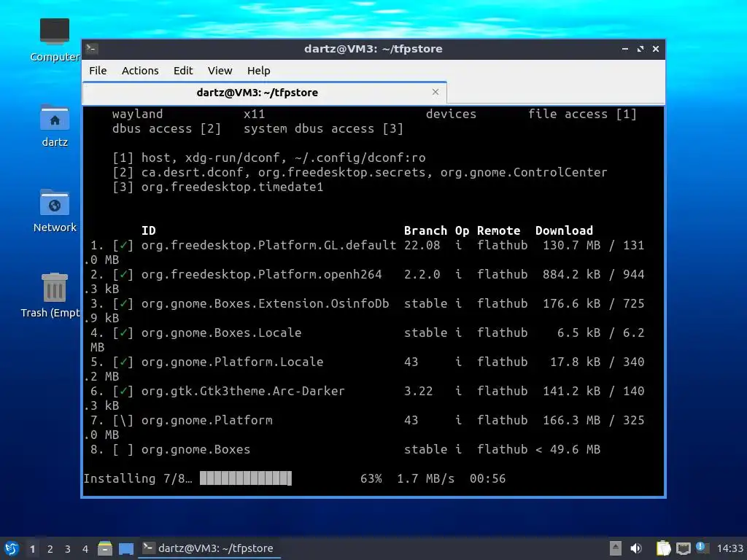Click the text org.gtk.Gtk3theme.Arc-Darker
This screenshot has width=747, height=560.
coord(243,391)
